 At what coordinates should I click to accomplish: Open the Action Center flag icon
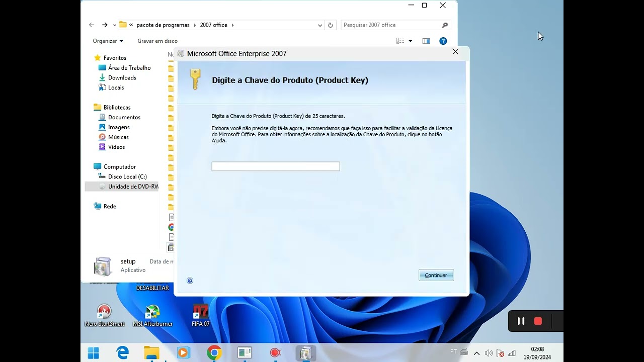(x=500, y=353)
